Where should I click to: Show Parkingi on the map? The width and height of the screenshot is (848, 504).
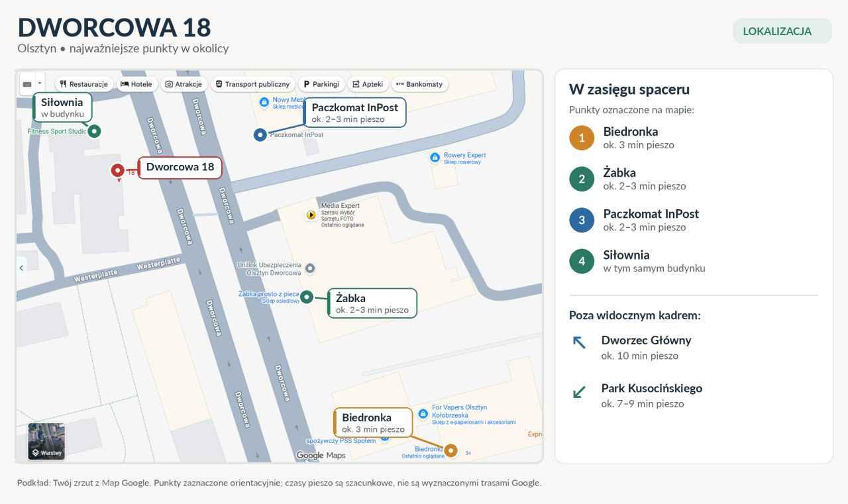click(x=321, y=84)
